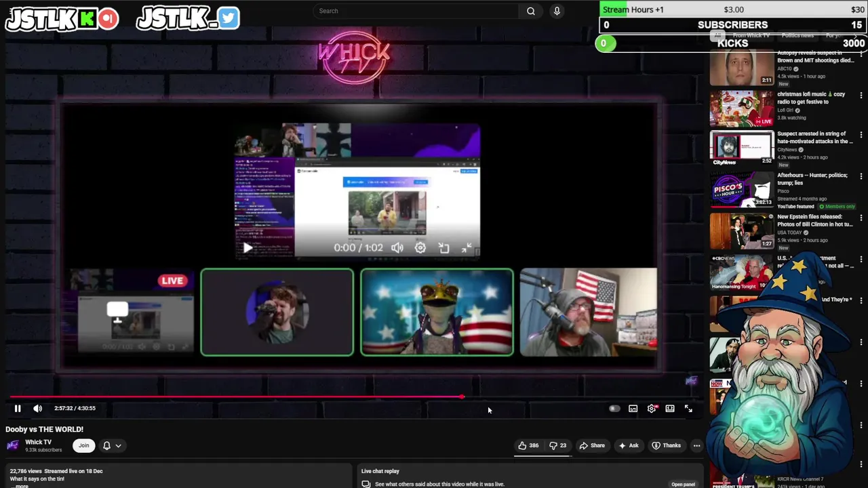Open more actions three-dot menu under video
The height and width of the screenshot is (488, 868).
pos(696,445)
